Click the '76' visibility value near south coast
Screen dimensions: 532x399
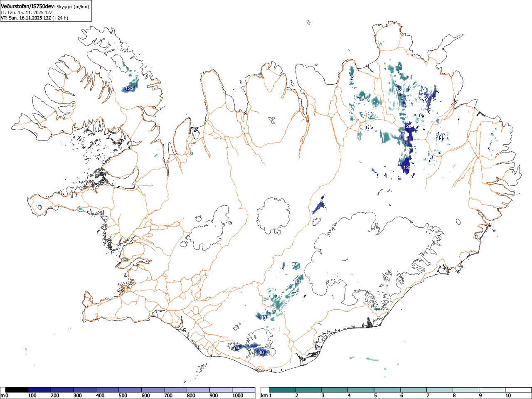tap(237, 347)
